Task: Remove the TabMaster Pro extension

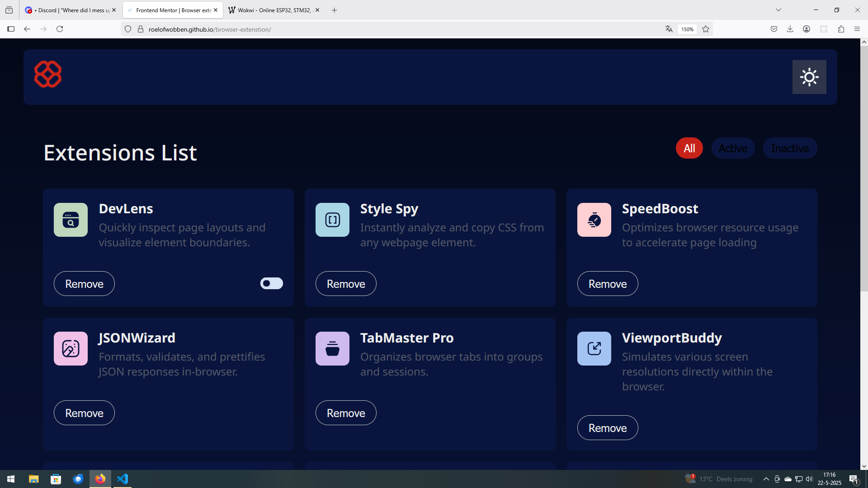Action: click(x=346, y=413)
